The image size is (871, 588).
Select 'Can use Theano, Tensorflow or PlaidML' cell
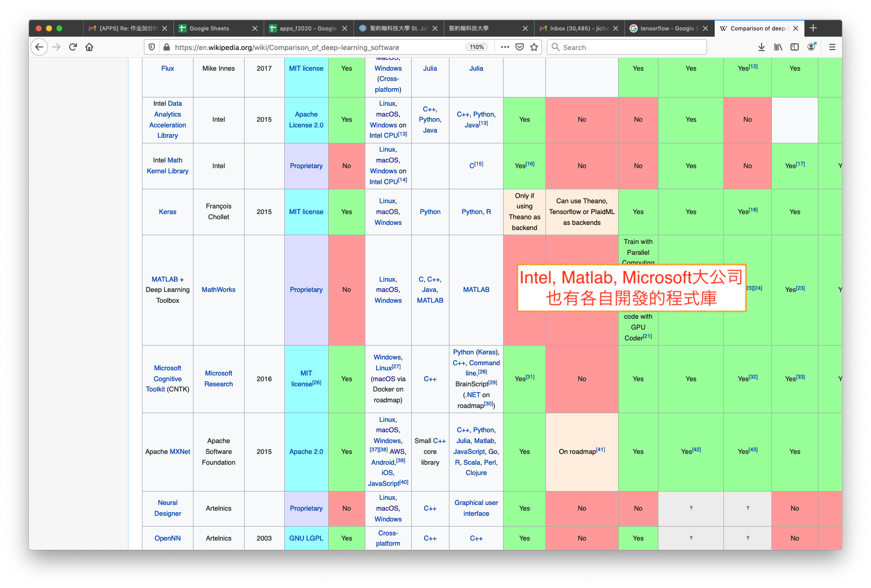pos(582,211)
